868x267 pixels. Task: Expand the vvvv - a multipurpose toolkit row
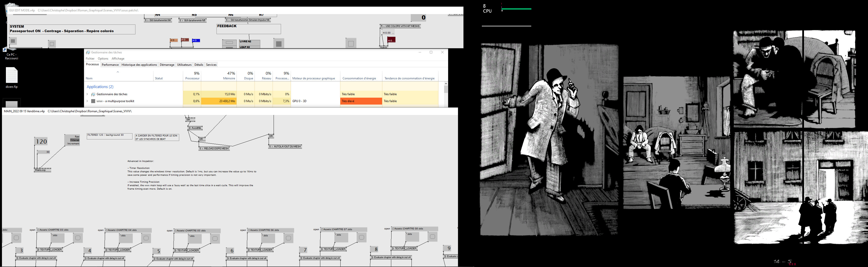[87, 101]
